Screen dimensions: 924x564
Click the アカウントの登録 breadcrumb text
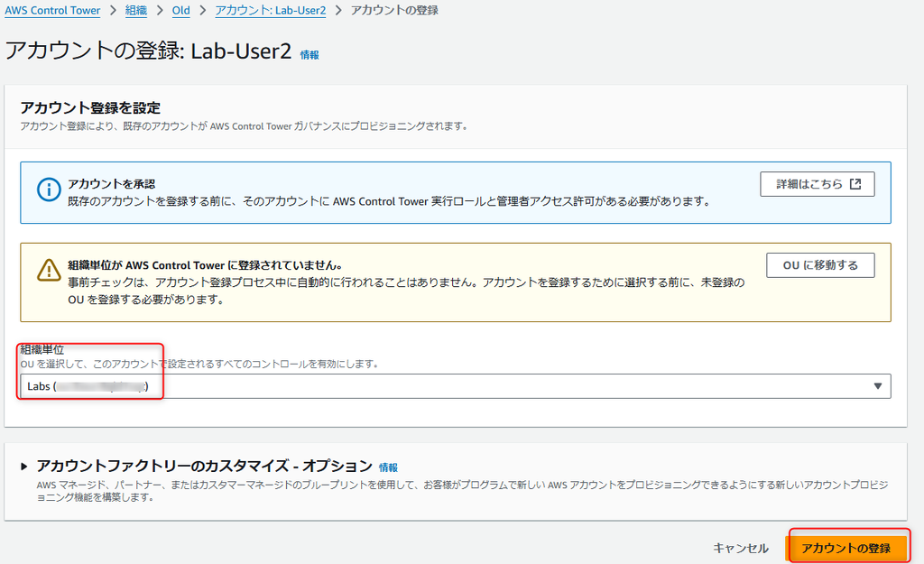coord(394,11)
